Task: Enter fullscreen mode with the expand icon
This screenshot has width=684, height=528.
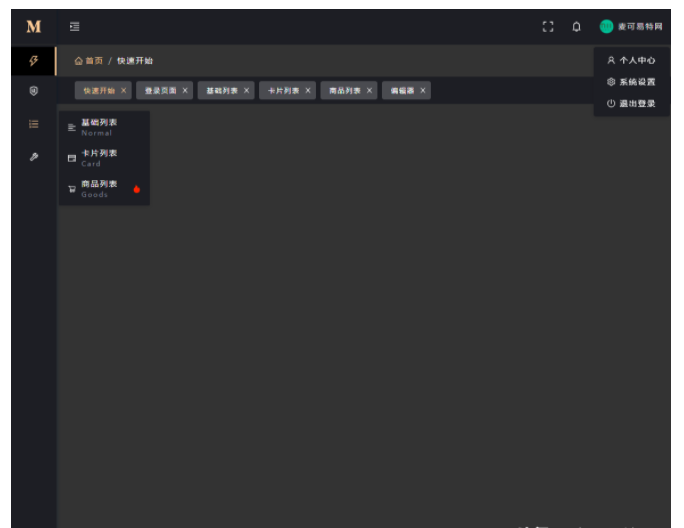Action: [548, 27]
